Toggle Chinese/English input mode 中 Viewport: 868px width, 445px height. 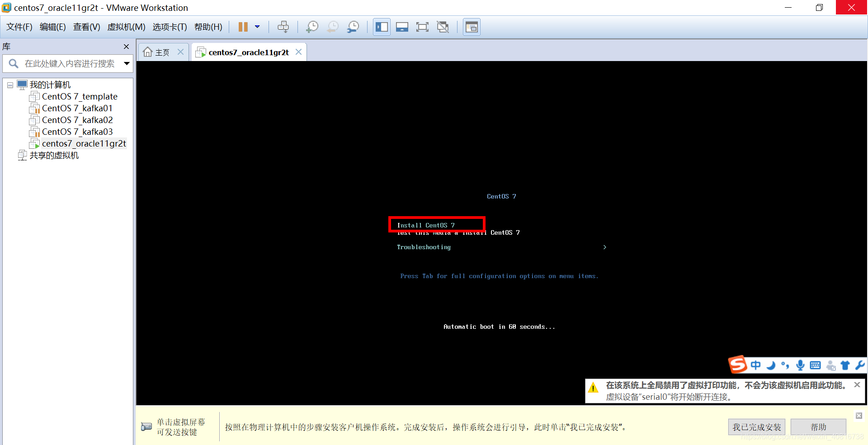pyautogui.click(x=755, y=365)
